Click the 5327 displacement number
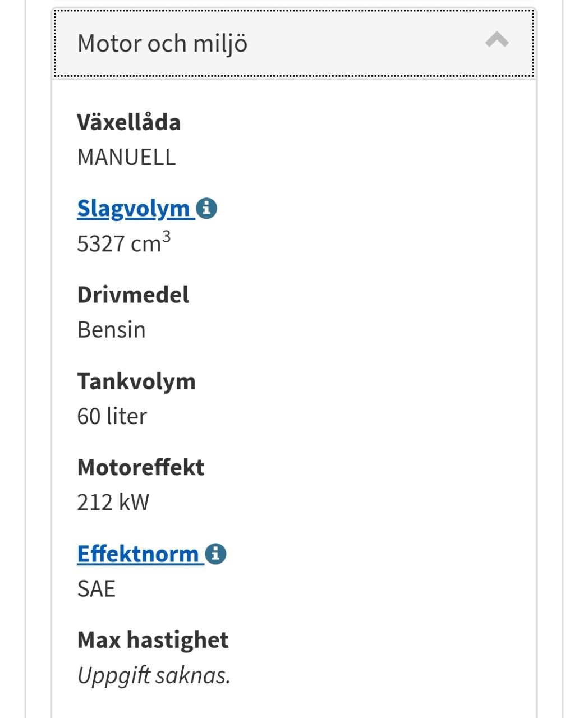The height and width of the screenshot is (718, 588). 100,244
